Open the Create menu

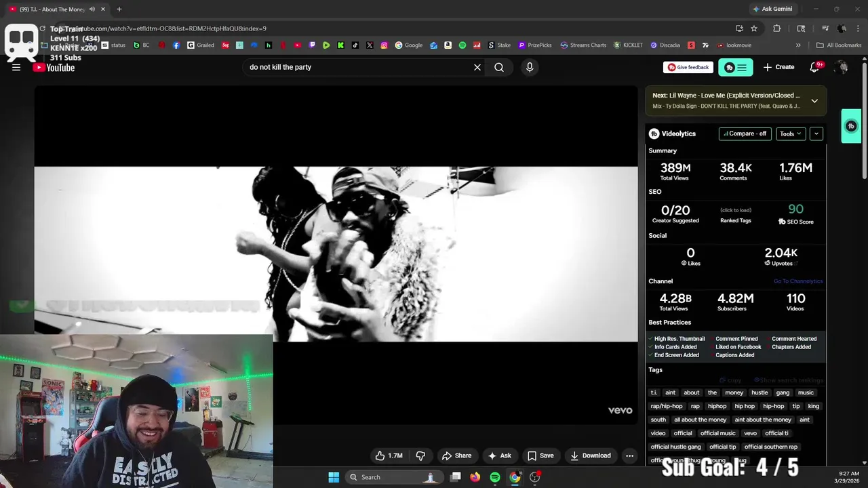coord(778,67)
